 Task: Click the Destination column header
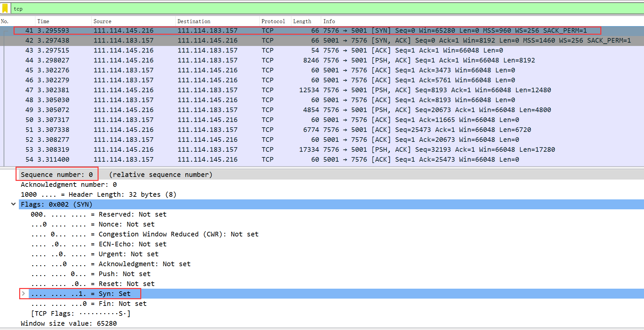(193, 21)
